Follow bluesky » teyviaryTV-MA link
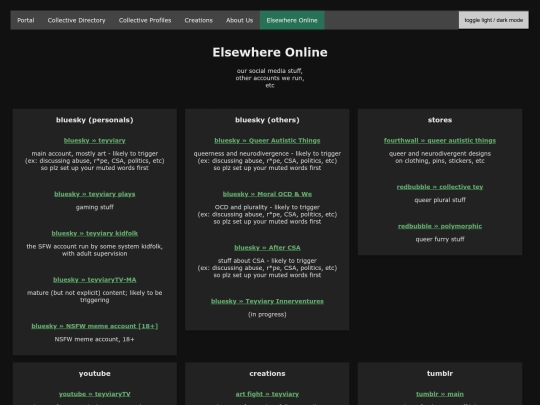The image size is (540, 405). click(x=95, y=280)
